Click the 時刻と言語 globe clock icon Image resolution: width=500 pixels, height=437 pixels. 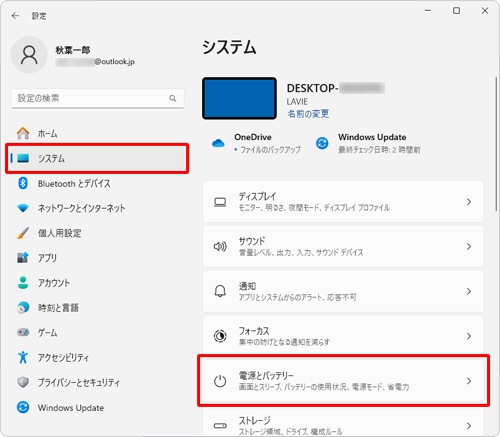tap(23, 307)
